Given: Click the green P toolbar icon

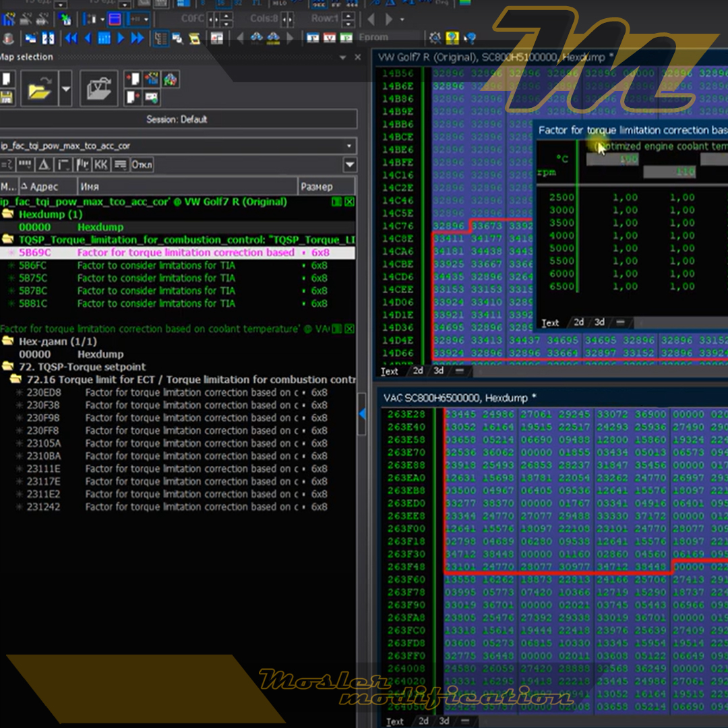Looking at the screenshot, I should (346, 38).
